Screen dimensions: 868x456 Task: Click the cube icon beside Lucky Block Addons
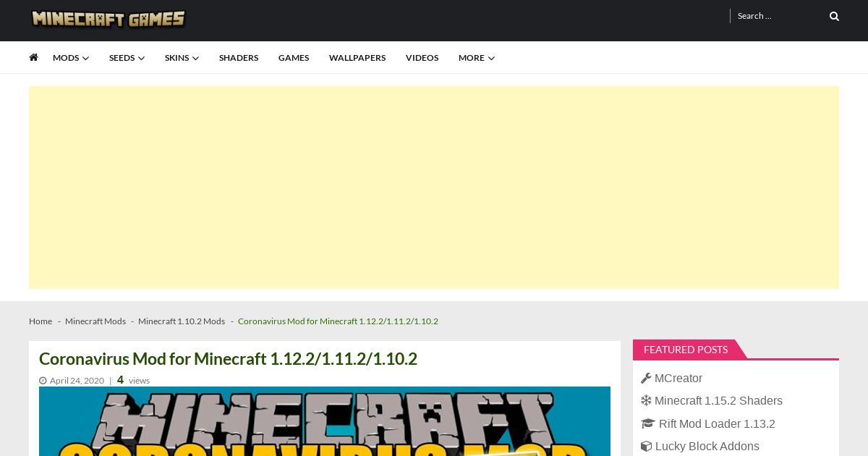click(x=646, y=446)
